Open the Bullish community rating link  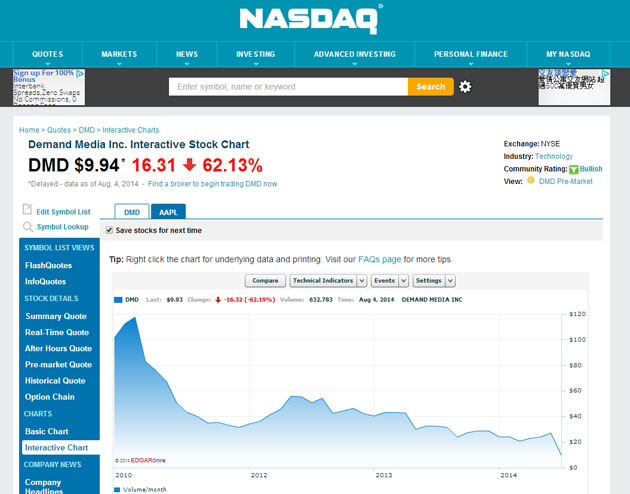click(591, 169)
